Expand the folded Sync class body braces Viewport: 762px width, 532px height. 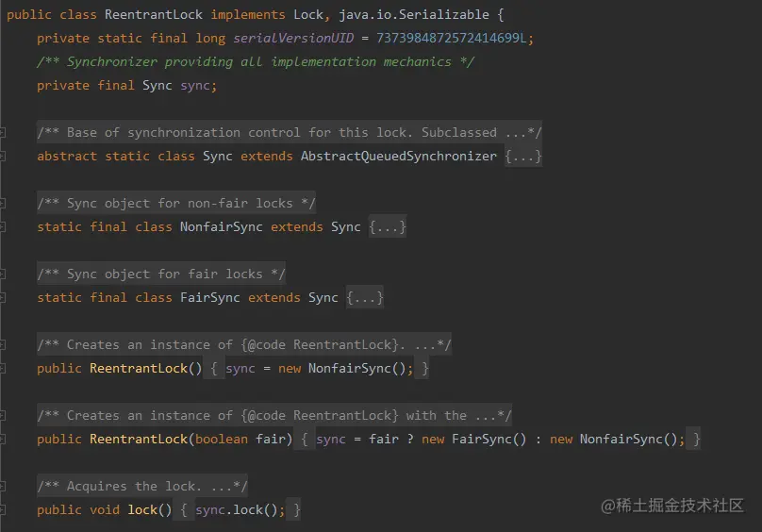pos(522,156)
